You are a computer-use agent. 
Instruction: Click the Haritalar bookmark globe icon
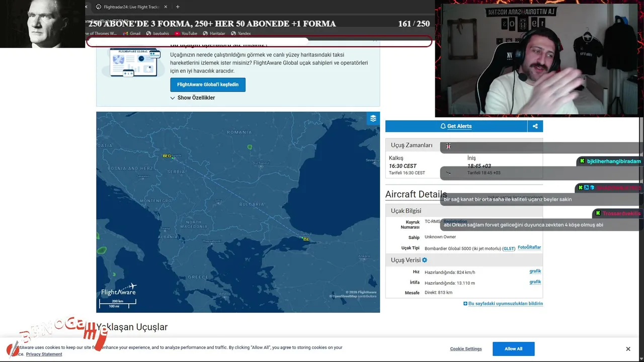coord(205,34)
